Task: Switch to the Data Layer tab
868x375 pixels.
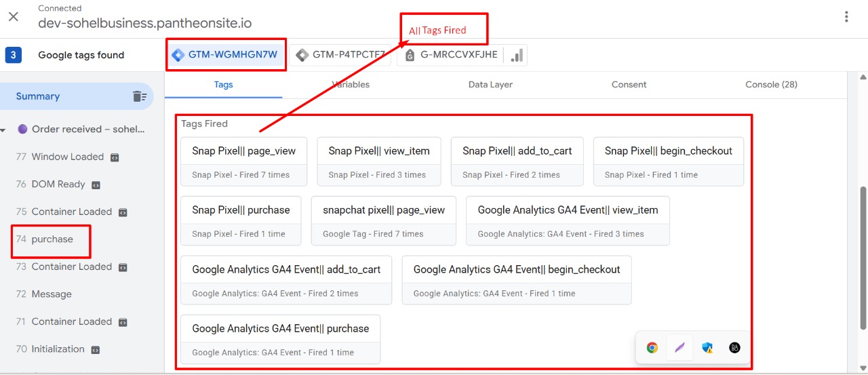Action: click(490, 85)
